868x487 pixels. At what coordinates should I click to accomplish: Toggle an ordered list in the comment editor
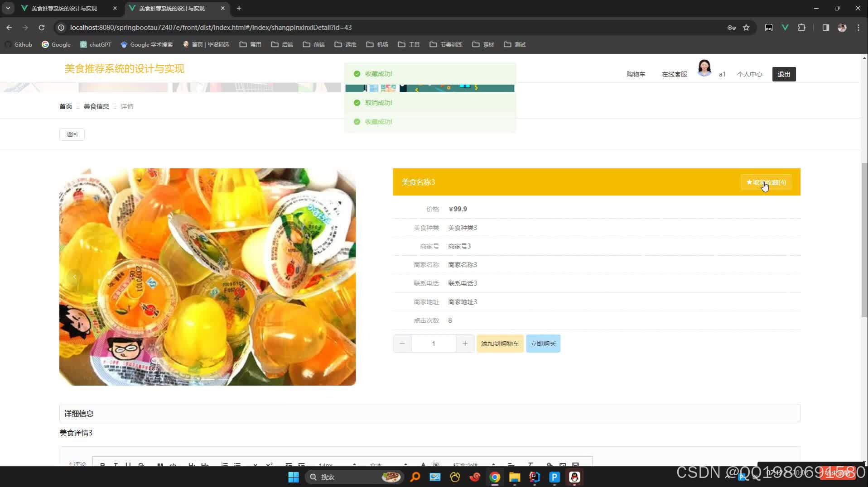[224, 465]
